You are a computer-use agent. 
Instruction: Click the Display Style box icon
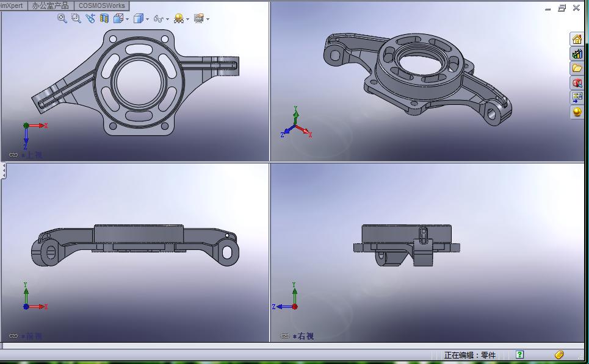138,18
